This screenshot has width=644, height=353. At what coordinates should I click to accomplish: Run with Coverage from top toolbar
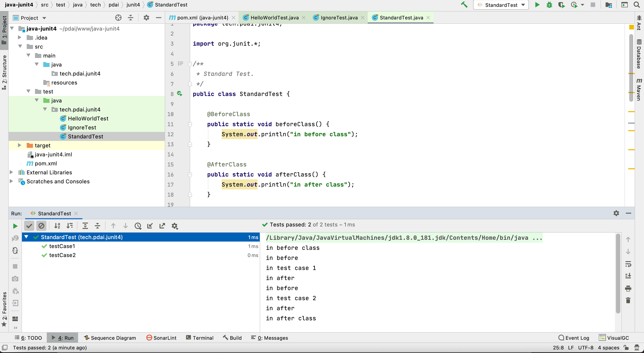coord(561,5)
